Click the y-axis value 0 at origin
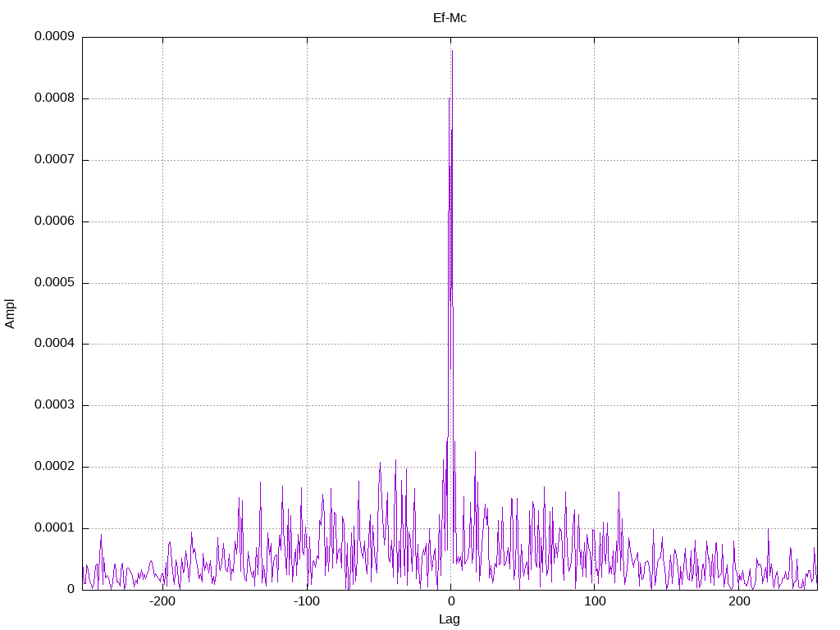The image size is (840, 630). point(71,589)
